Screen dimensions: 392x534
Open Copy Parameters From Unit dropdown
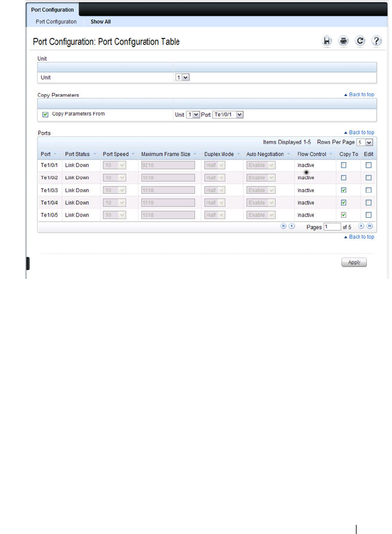pyautogui.click(x=193, y=115)
